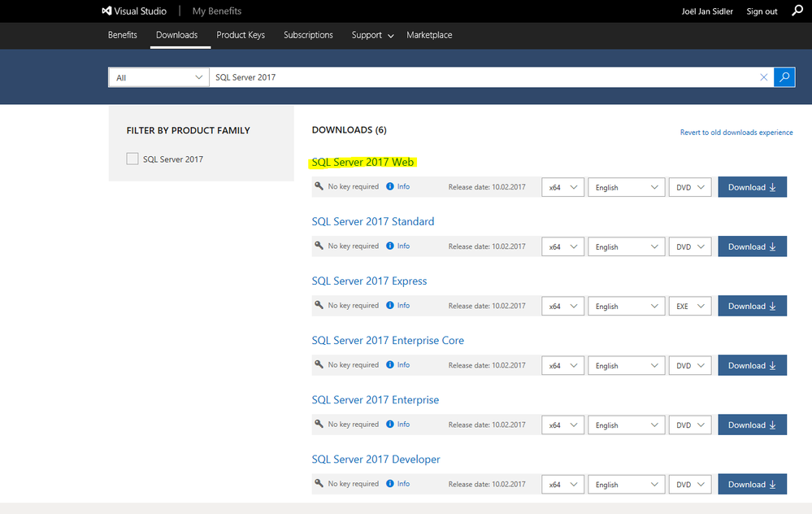Image resolution: width=812 pixels, height=514 pixels.
Task: Expand the Support menu
Action: 372,35
